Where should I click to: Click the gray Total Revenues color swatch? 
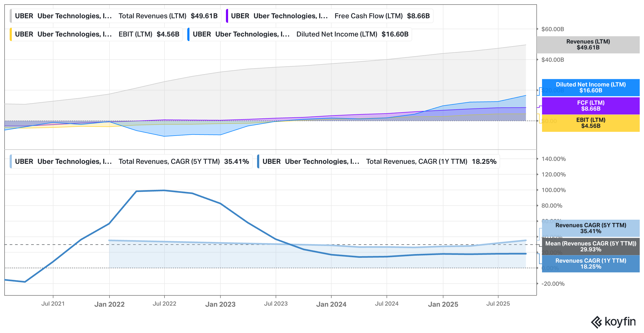point(11,16)
